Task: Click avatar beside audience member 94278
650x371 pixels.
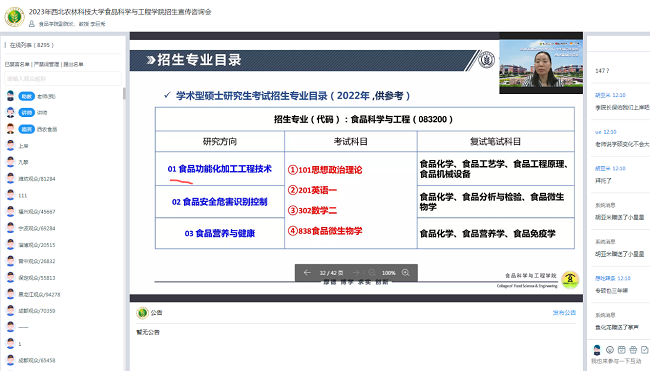Action: pyautogui.click(x=10, y=294)
